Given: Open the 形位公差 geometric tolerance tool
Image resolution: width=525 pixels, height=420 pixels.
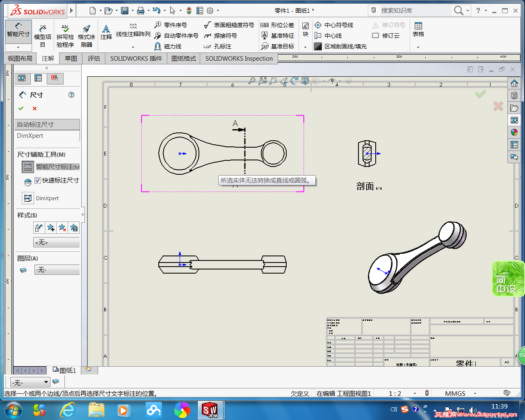Looking at the screenshot, I should pyautogui.click(x=277, y=25).
